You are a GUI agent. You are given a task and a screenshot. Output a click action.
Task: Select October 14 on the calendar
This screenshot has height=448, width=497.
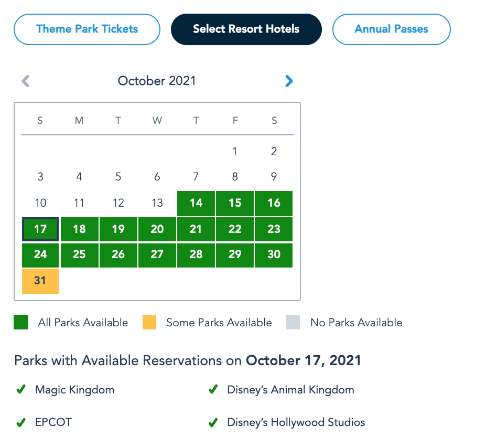click(196, 203)
